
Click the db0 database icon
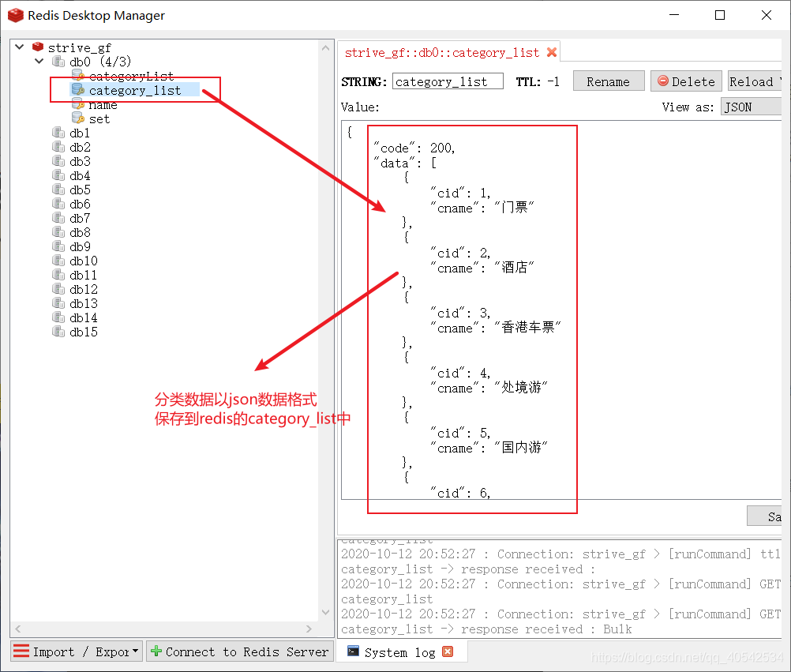[x=58, y=62]
